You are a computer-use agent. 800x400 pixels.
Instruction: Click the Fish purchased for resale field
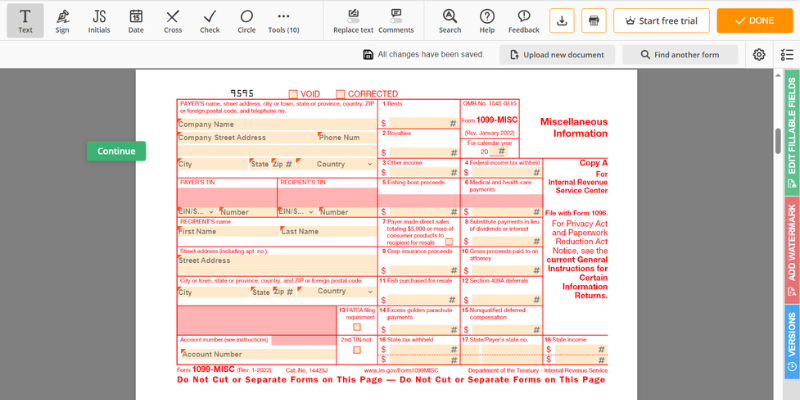[423, 300]
